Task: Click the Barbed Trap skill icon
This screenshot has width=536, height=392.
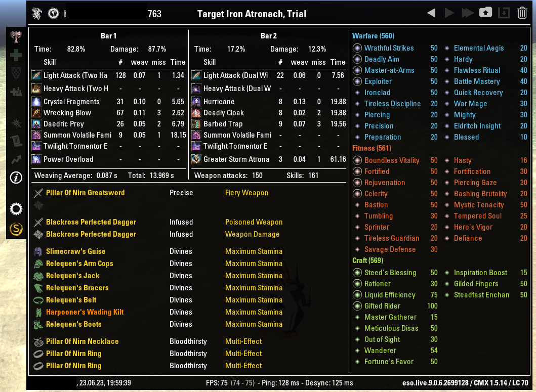Action: [196, 124]
